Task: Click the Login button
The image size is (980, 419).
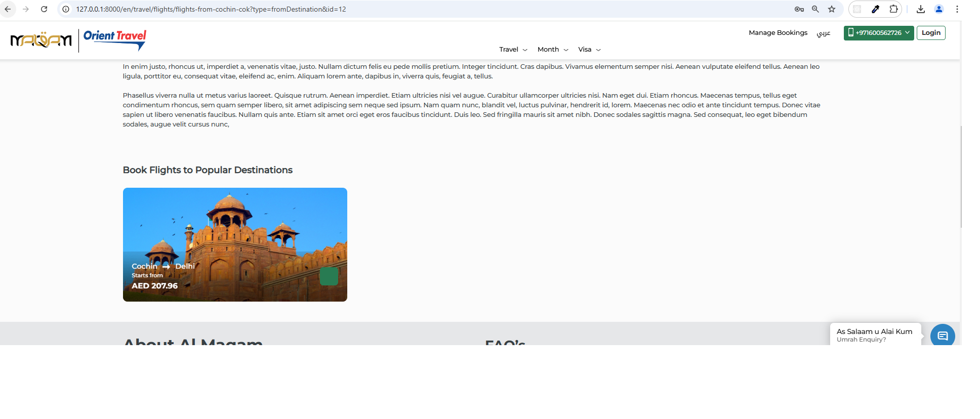Action: pyautogui.click(x=930, y=33)
